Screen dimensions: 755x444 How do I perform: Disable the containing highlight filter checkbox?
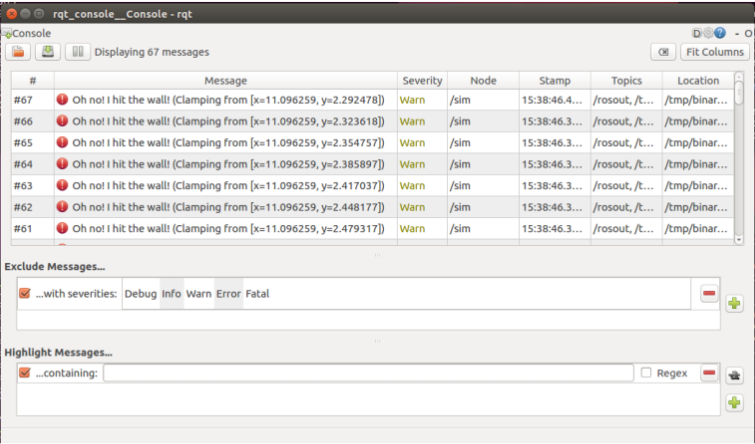(25, 373)
